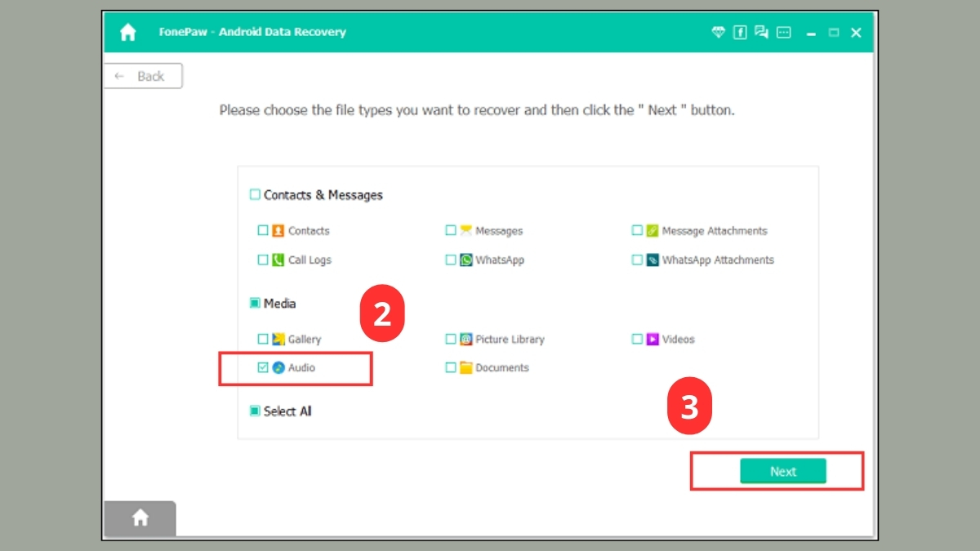980x551 pixels.
Task: Click the Gallery icon
Action: [x=278, y=340]
